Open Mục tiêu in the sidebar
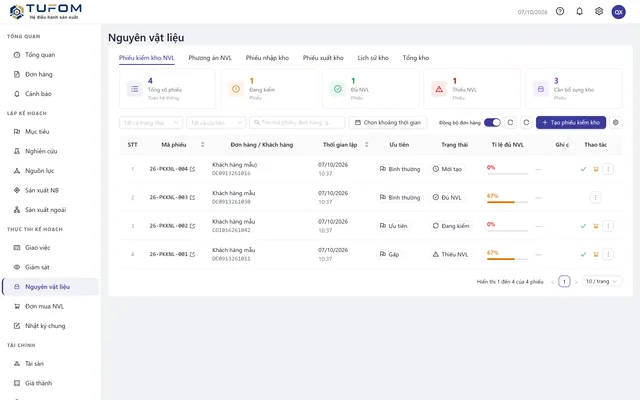640x400 pixels. [x=51, y=131]
